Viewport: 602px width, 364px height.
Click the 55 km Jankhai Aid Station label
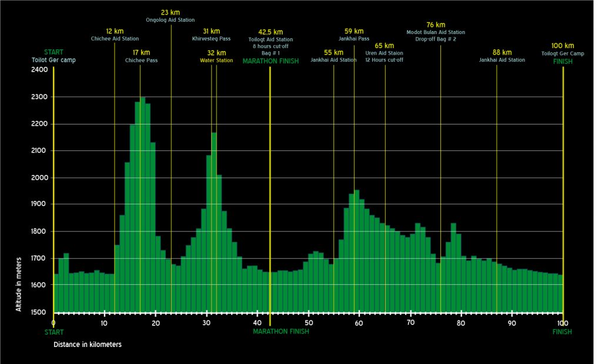[x=333, y=56]
